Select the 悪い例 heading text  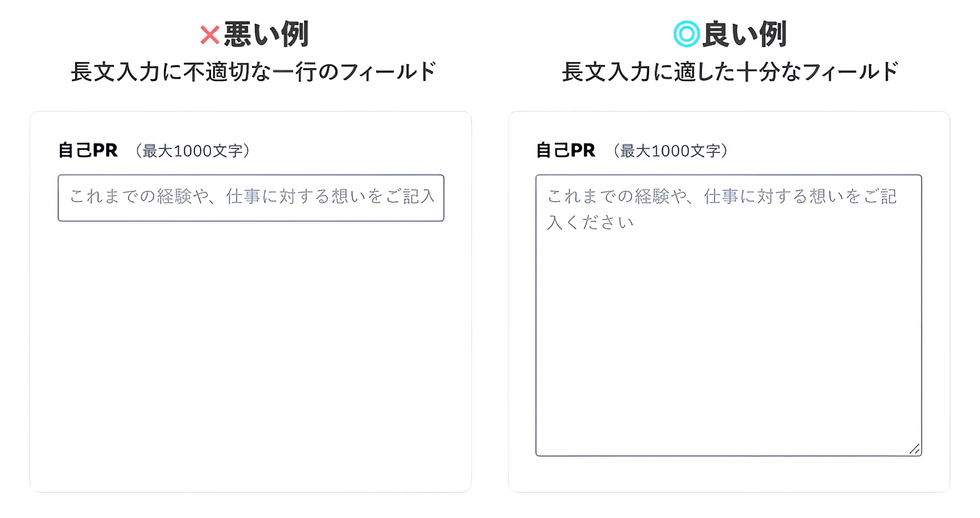[266, 34]
